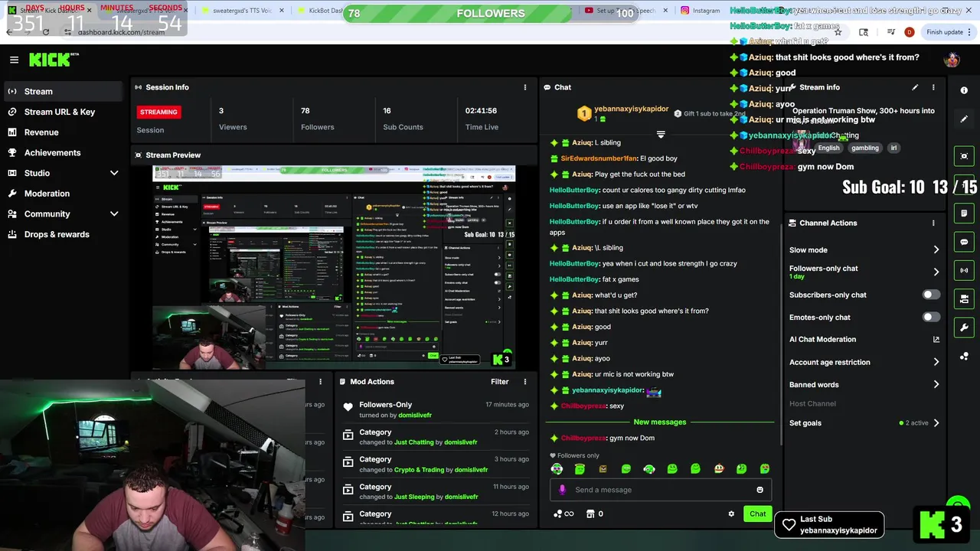Click the info icon in the right toolbar

[964, 90]
